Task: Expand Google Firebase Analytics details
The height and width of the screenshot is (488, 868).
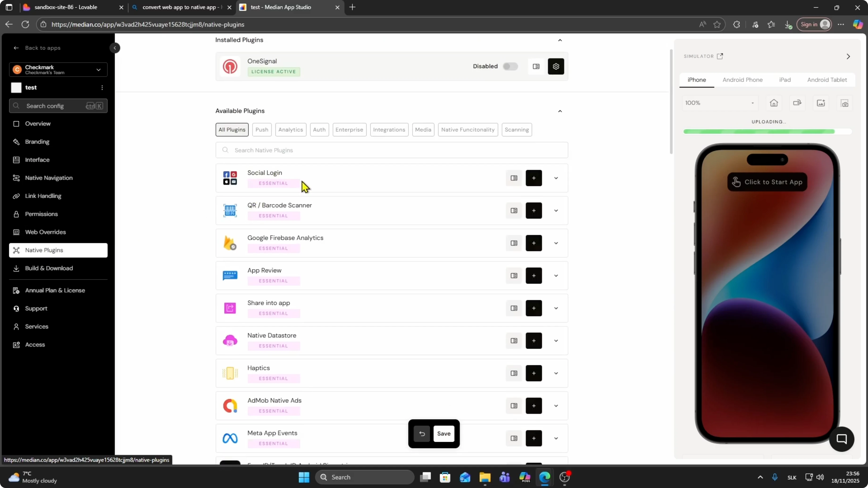Action: 556,243
